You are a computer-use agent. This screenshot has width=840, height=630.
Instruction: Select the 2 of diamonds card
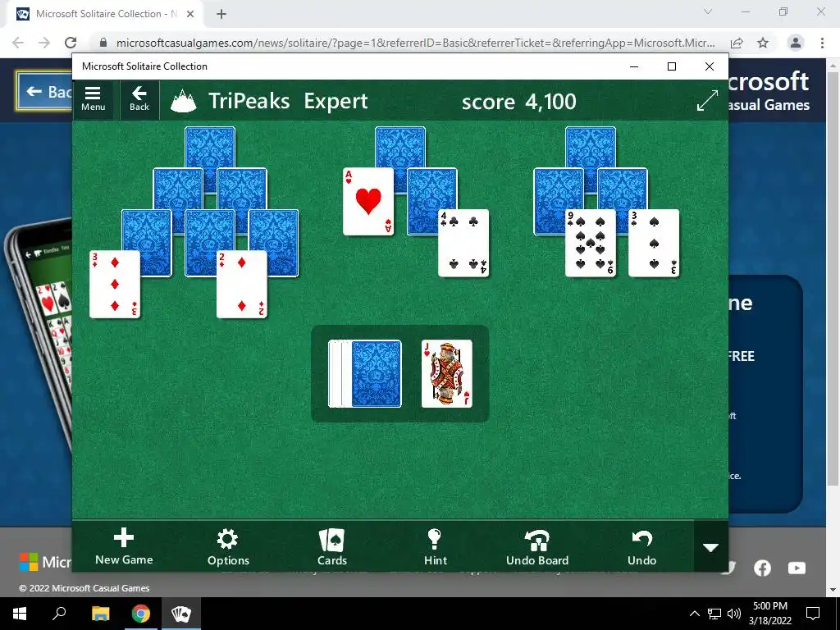click(242, 284)
